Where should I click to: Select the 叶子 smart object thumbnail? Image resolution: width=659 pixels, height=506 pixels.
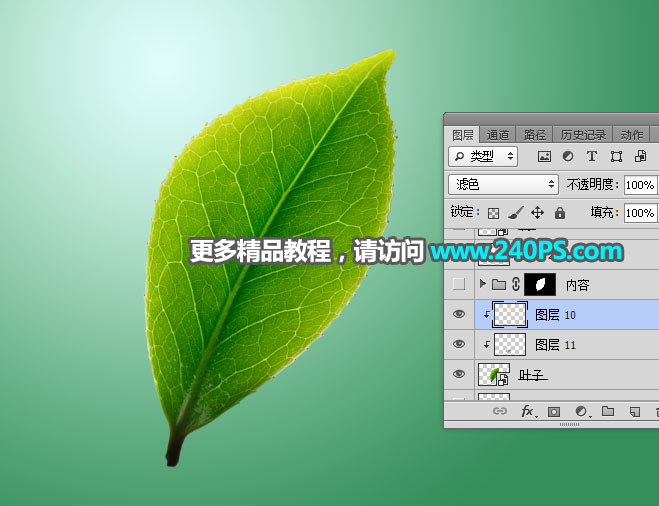tap(494, 374)
